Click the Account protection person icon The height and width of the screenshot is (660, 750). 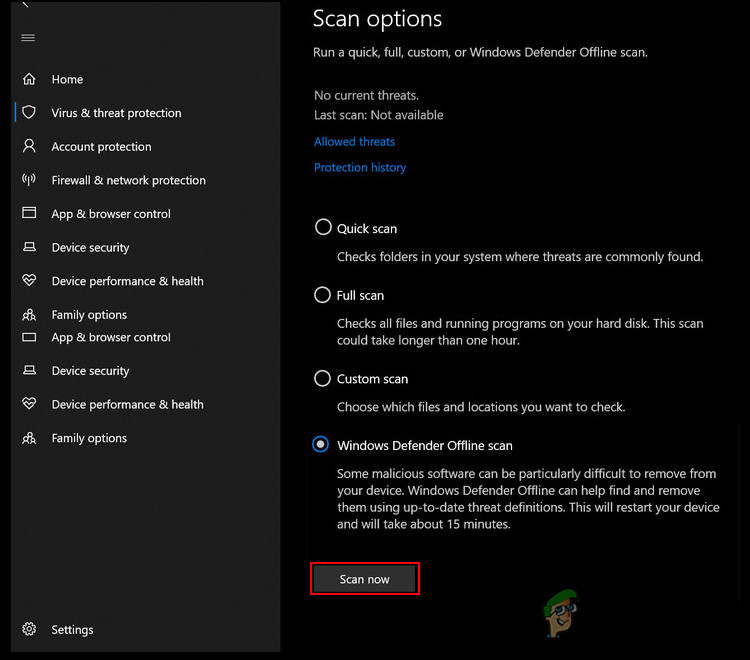29,146
